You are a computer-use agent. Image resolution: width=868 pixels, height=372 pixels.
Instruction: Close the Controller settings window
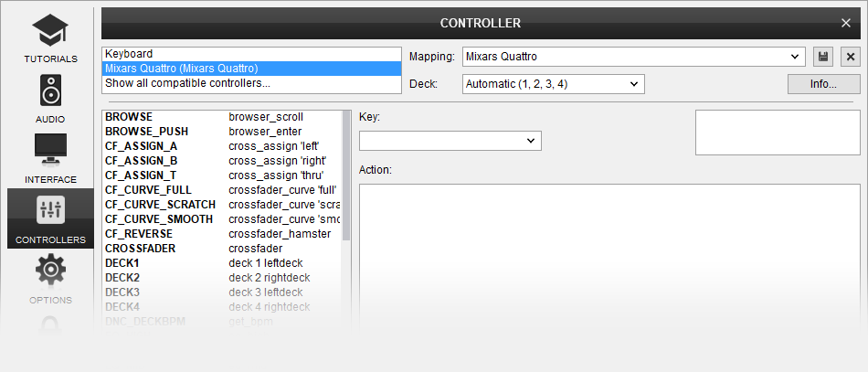[846, 23]
